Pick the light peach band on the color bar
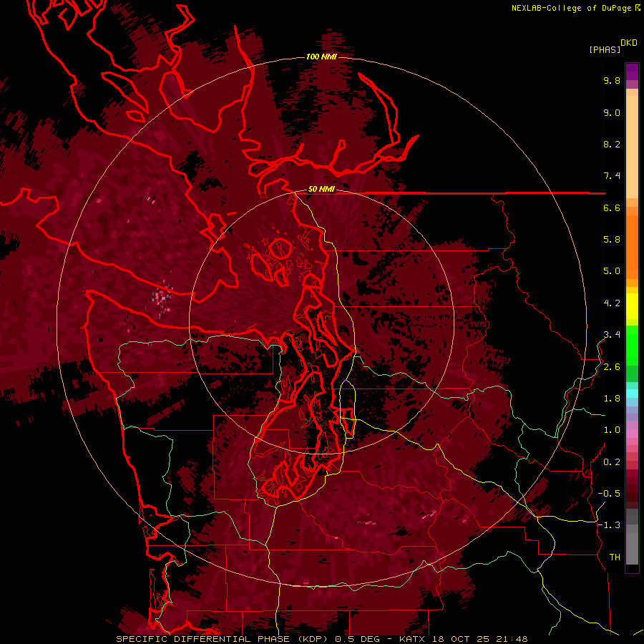The width and height of the screenshot is (644, 644). [x=632, y=147]
